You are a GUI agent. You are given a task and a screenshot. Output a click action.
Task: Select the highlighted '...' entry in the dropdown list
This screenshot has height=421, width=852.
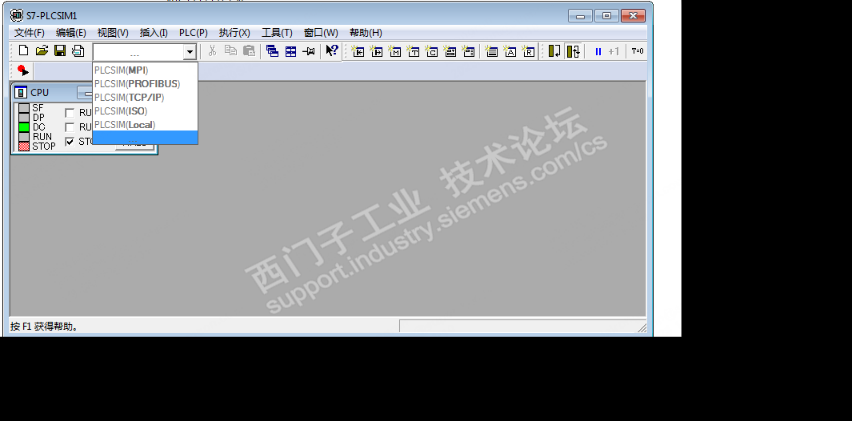[145, 137]
